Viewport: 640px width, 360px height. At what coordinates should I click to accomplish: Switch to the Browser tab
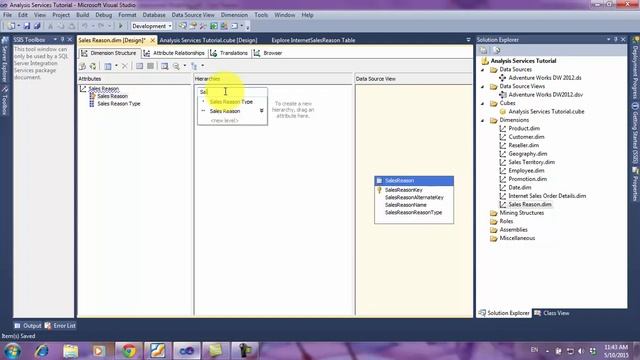[x=268, y=53]
